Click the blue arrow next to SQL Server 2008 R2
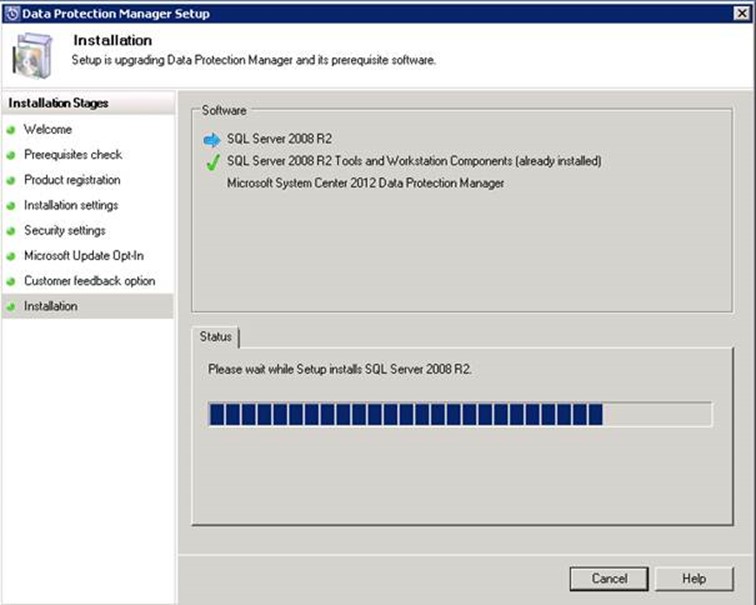The height and width of the screenshot is (605, 756). point(212,140)
